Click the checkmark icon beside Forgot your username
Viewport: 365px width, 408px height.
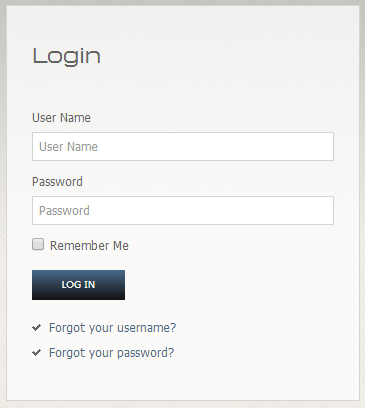pos(37,328)
